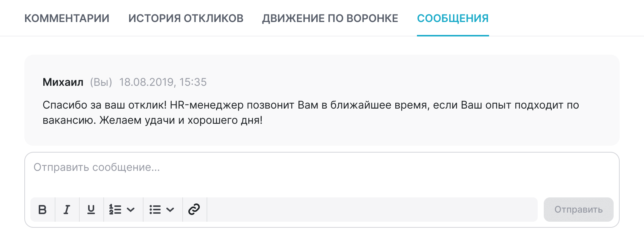Select the Сообщения tab

tap(453, 18)
